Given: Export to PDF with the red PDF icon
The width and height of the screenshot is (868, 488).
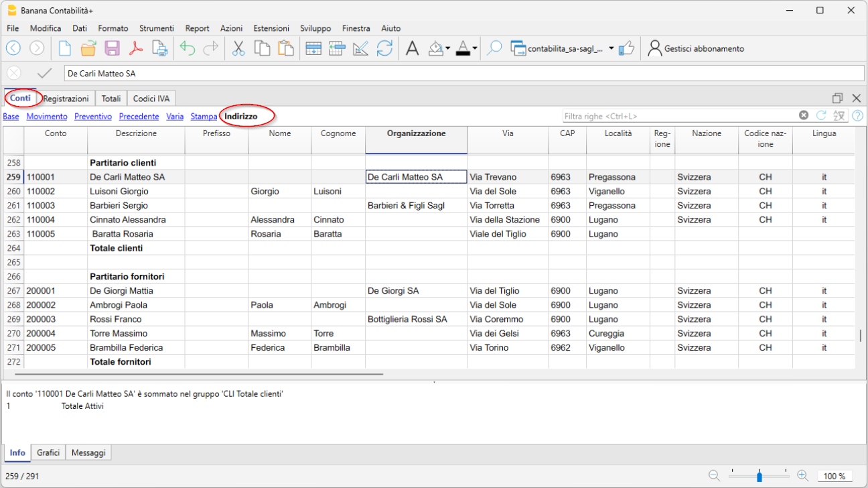Looking at the screenshot, I should (136, 48).
